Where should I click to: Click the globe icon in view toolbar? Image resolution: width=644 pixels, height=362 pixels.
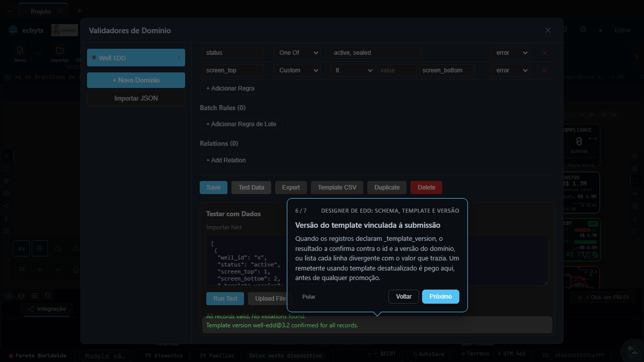(x=40, y=248)
